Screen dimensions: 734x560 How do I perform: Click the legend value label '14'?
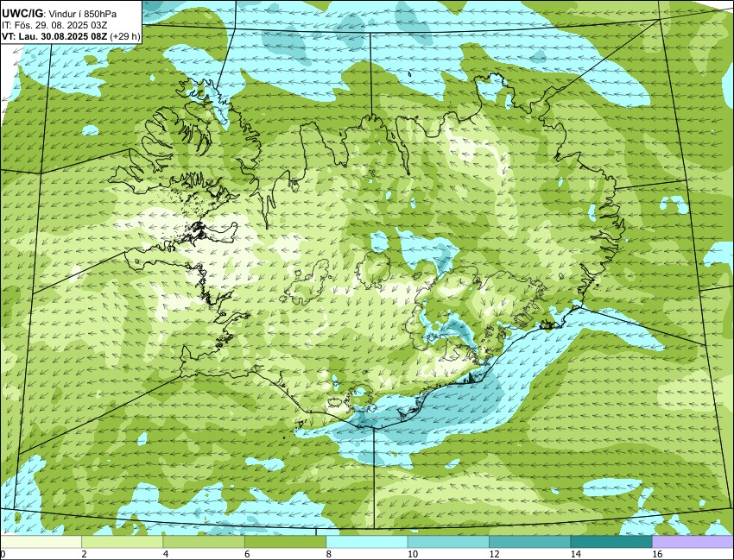click(575, 554)
